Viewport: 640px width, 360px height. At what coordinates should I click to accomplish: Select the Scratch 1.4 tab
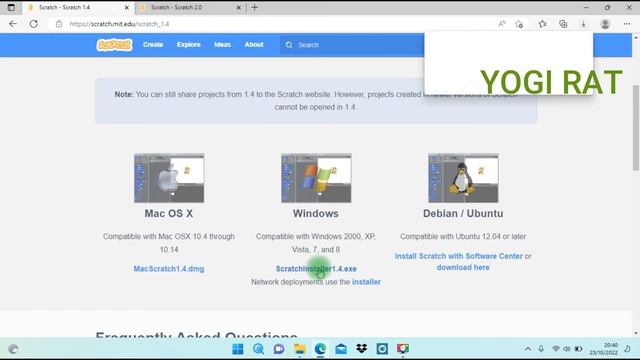tap(78, 7)
